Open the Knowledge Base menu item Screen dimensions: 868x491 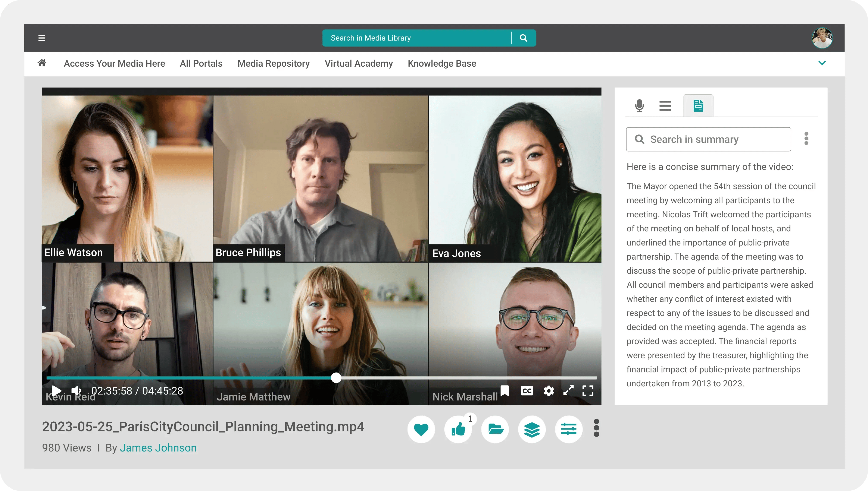click(442, 63)
